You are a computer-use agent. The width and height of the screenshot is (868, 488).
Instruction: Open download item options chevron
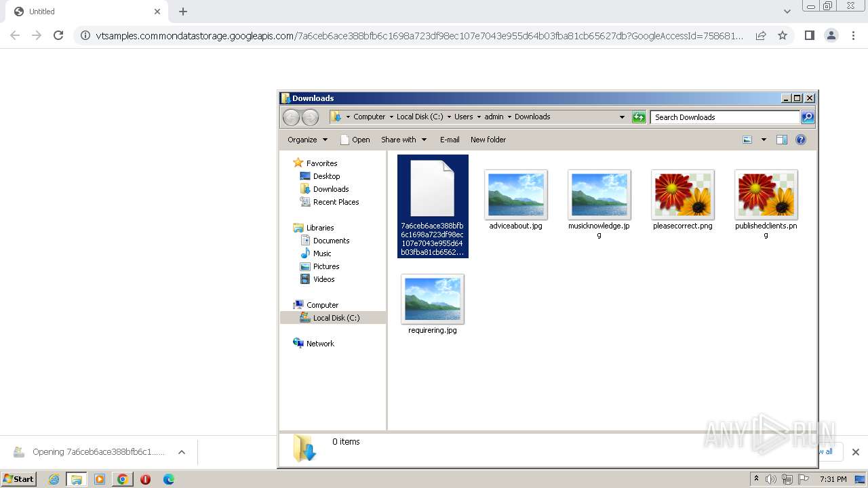click(182, 452)
